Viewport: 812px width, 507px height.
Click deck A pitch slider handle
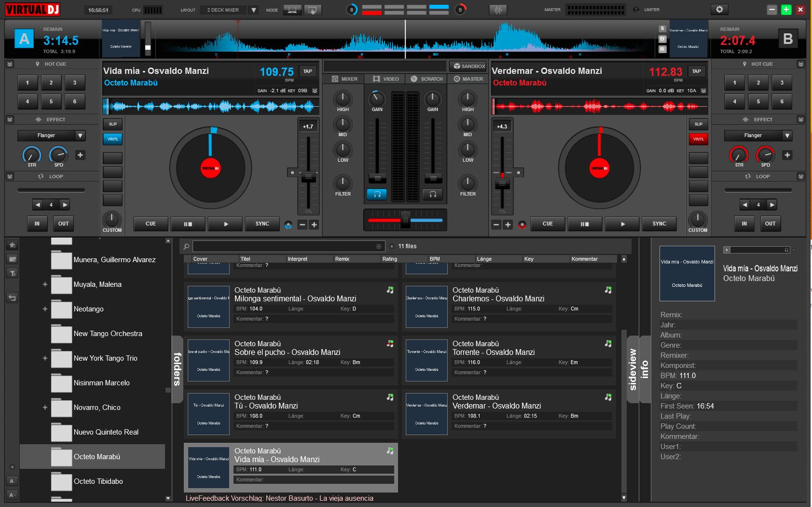pyautogui.click(x=308, y=177)
